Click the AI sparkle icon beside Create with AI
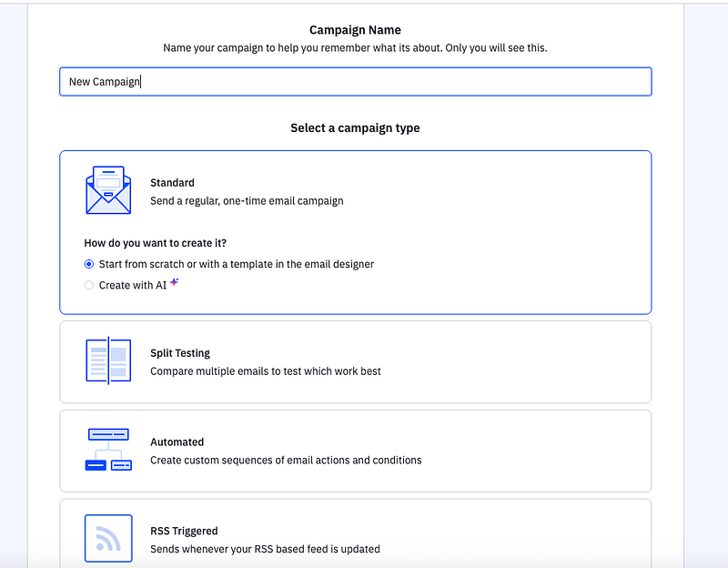The width and height of the screenshot is (728, 568). 174,282
